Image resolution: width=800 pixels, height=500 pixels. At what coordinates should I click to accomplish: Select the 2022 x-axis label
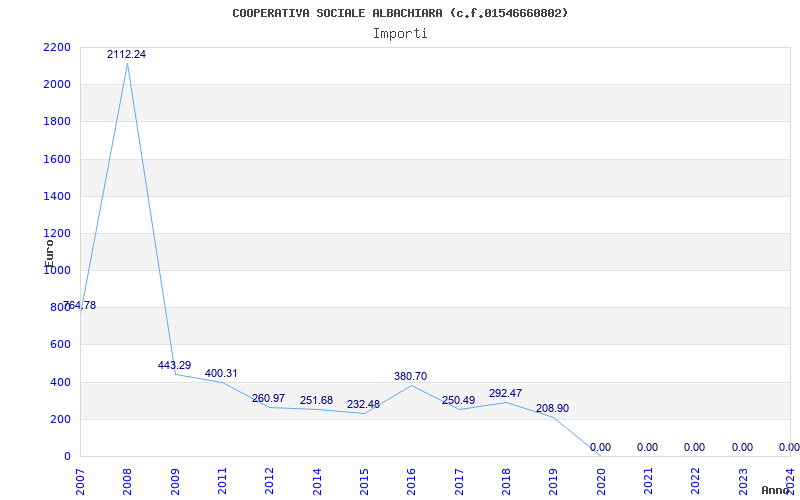(x=695, y=482)
